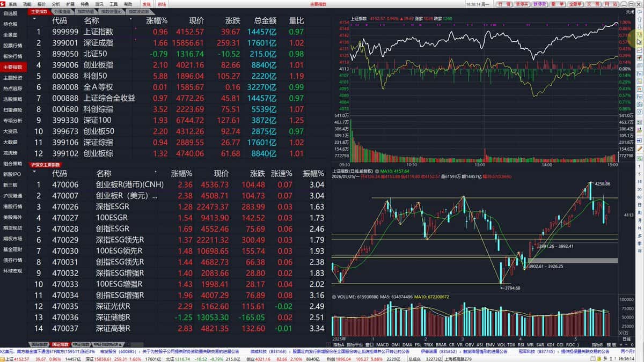Select the MACD indicator tab
Viewport: 644px width, 362px height.
(382, 344)
